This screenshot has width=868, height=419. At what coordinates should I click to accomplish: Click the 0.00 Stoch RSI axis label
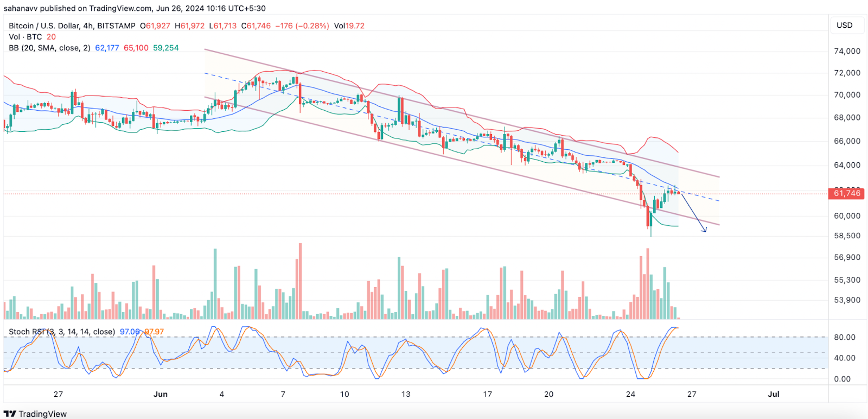click(x=843, y=379)
